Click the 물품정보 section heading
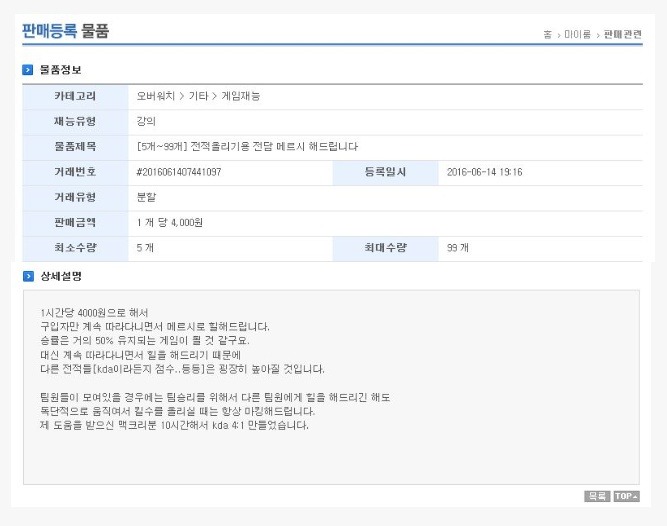The height and width of the screenshot is (526, 667). click(x=60, y=70)
